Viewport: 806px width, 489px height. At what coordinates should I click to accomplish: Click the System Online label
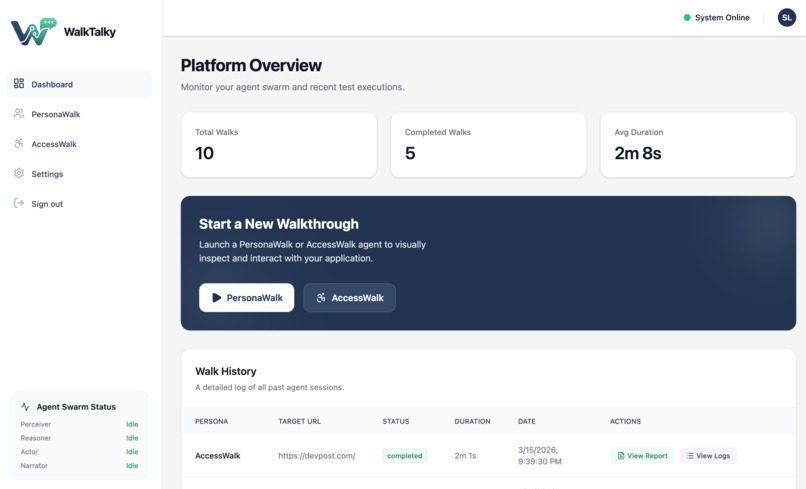point(722,17)
